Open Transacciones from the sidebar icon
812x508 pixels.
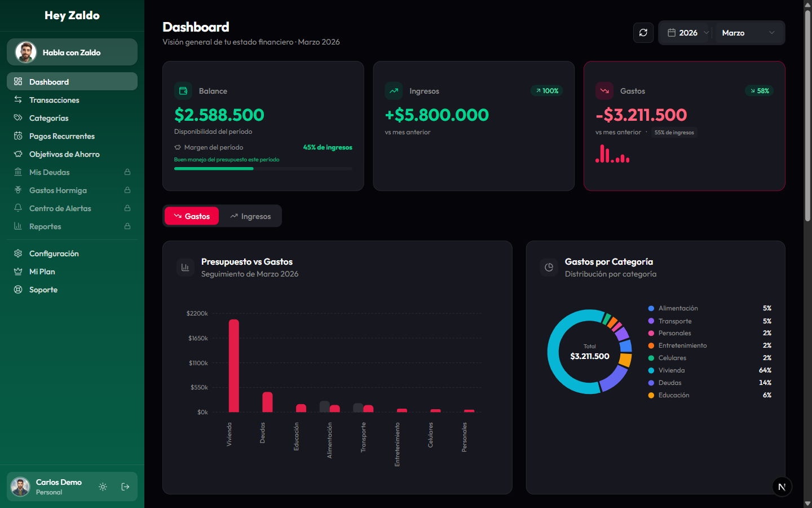(x=17, y=100)
